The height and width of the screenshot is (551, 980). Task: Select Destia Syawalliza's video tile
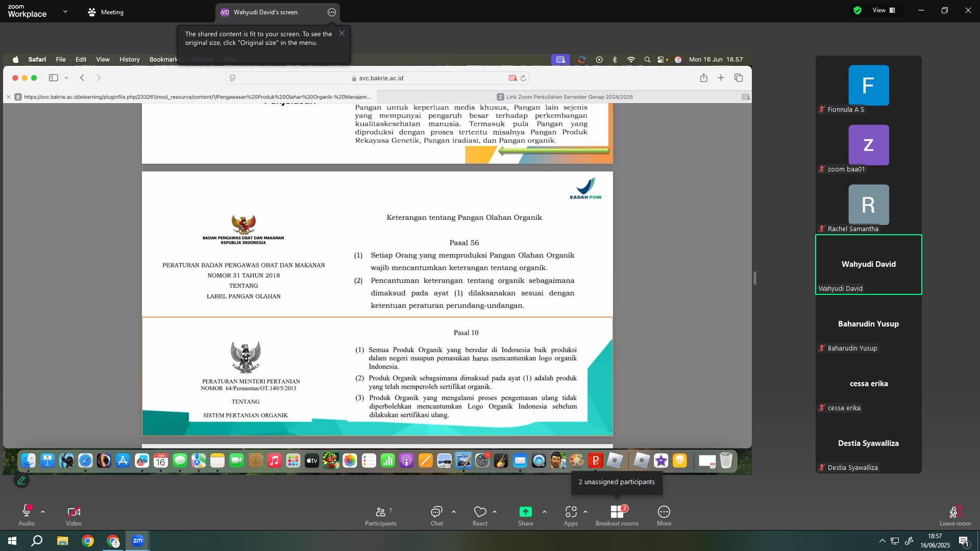[868, 444]
